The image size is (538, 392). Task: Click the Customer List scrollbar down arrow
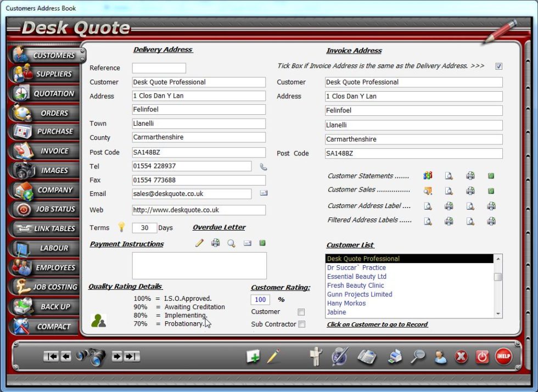(498, 314)
